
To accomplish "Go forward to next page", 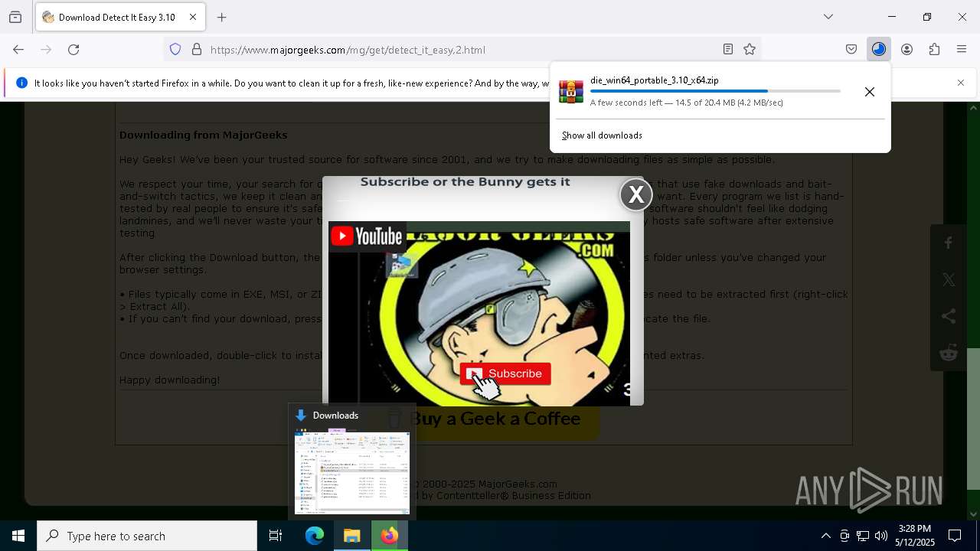I will (46, 50).
